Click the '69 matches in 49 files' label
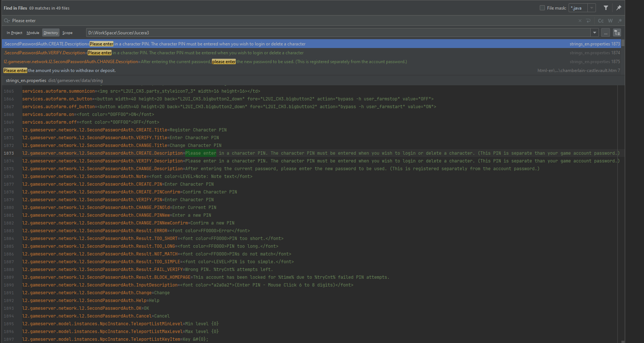Viewport: 644px width, 343px height. click(x=49, y=8)
